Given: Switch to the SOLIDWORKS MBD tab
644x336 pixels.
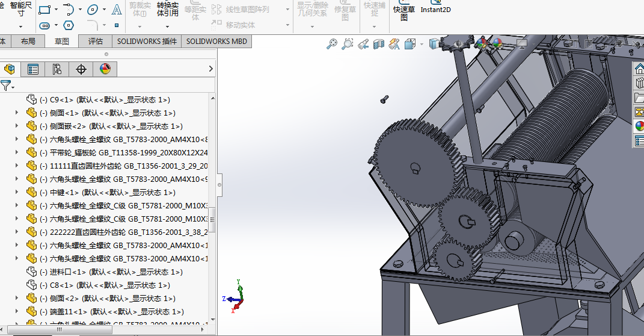Looking at the screenshot, I should point(216,42).
